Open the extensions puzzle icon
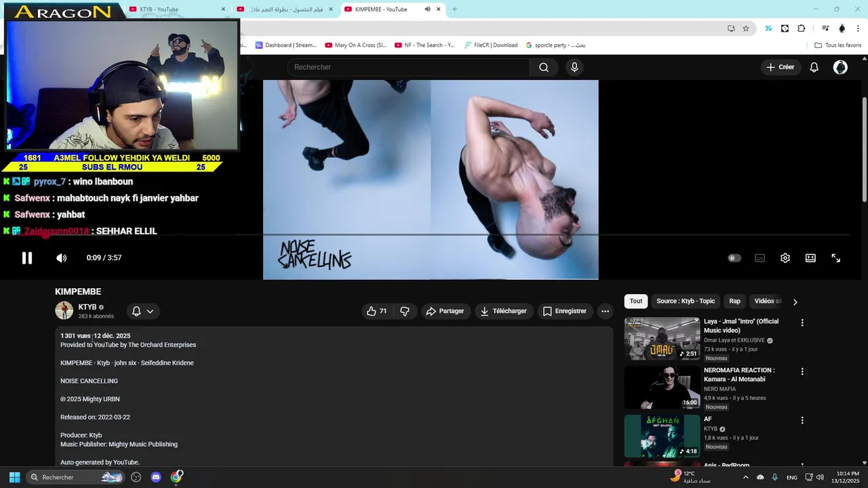The width and height of the screenshot is (868, 488). tap(801, 28)
